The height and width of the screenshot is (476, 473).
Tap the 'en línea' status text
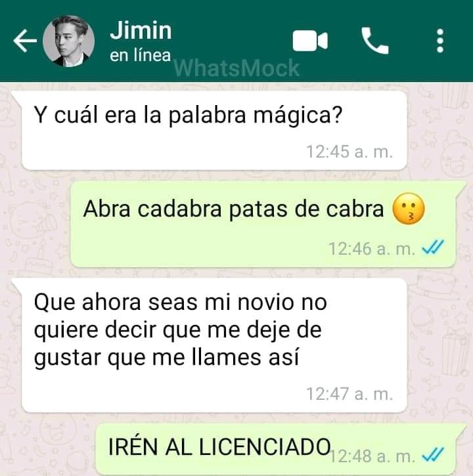(140, 56)
